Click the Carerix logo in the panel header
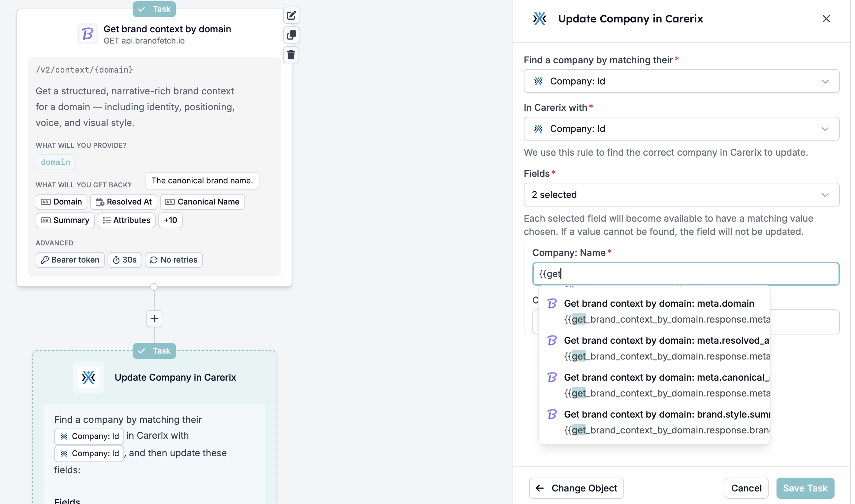The height and width of the screenshot is (504, 855). point(540,19)
